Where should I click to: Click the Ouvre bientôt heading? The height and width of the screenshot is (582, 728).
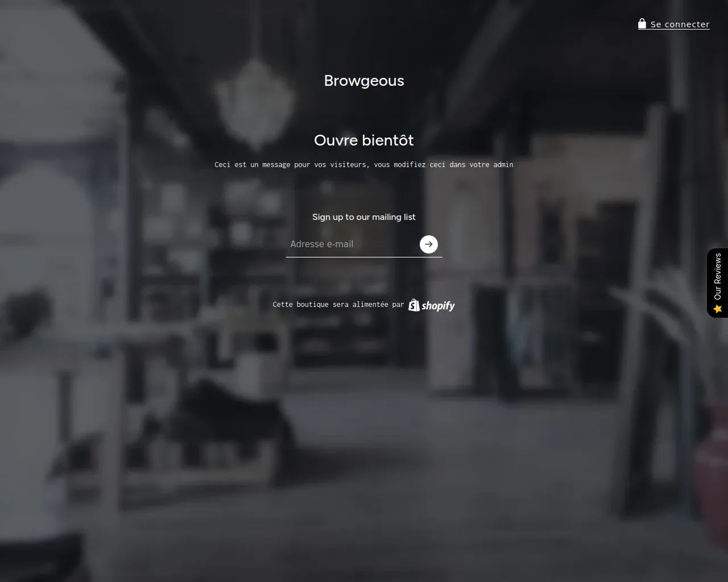[364, 140]
